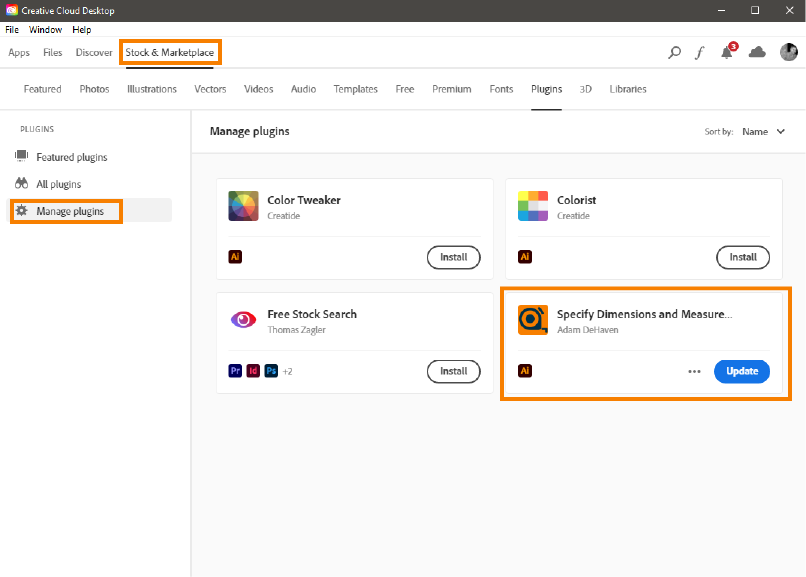Click the Free Stock Search title
The width and height of the screenshot is (806, 577).
pos(312,314)
